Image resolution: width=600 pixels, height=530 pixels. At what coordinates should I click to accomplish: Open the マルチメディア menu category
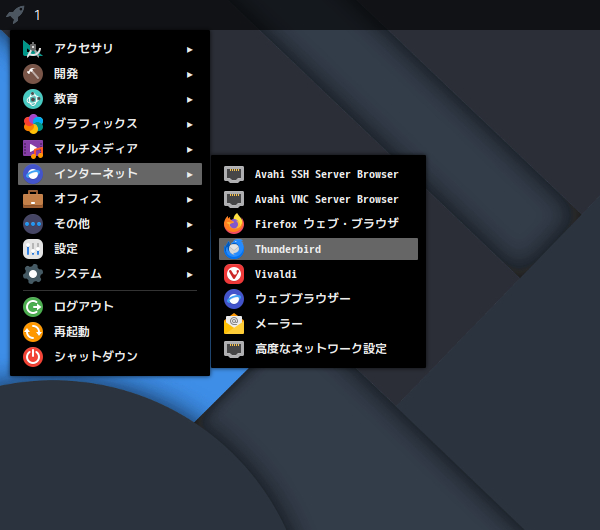110,149
